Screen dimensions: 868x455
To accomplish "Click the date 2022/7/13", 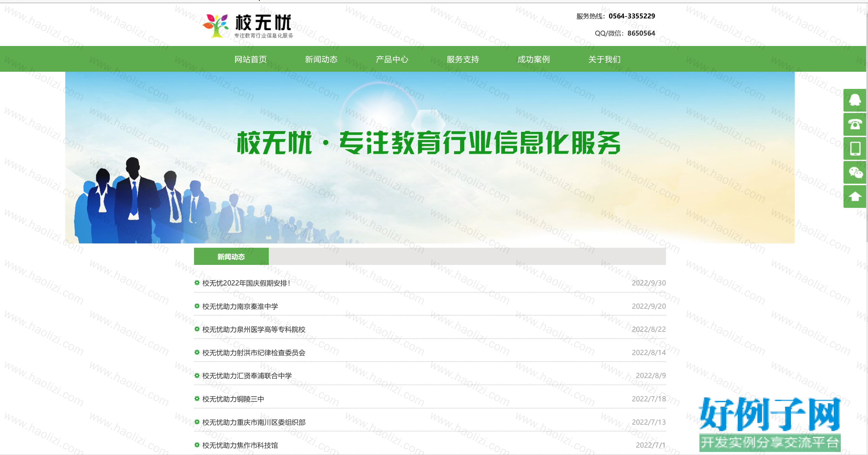I will (x=649, y=422).
